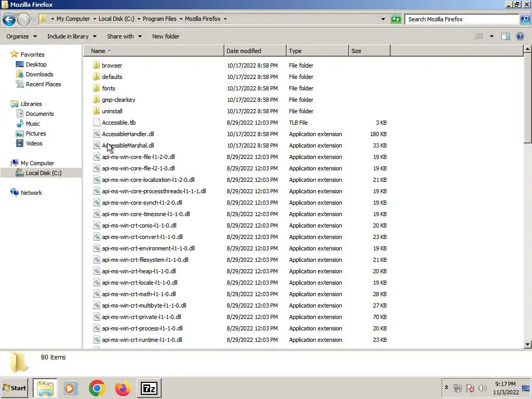532x399 pixels.
Task: Open the view options dropdown arrow
Action: (491, 36)
